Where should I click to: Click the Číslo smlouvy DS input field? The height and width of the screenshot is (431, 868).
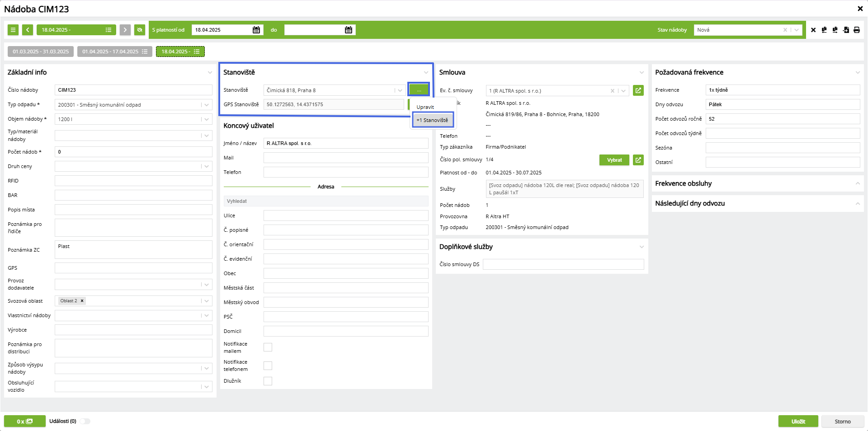563,264
